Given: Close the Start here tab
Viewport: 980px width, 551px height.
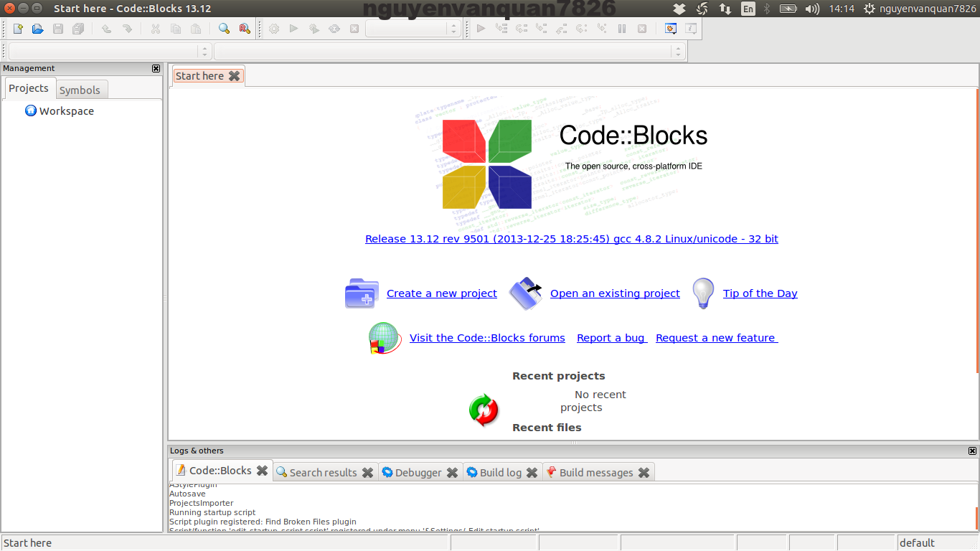Looking at the screenshot, I should coord(234,76).
